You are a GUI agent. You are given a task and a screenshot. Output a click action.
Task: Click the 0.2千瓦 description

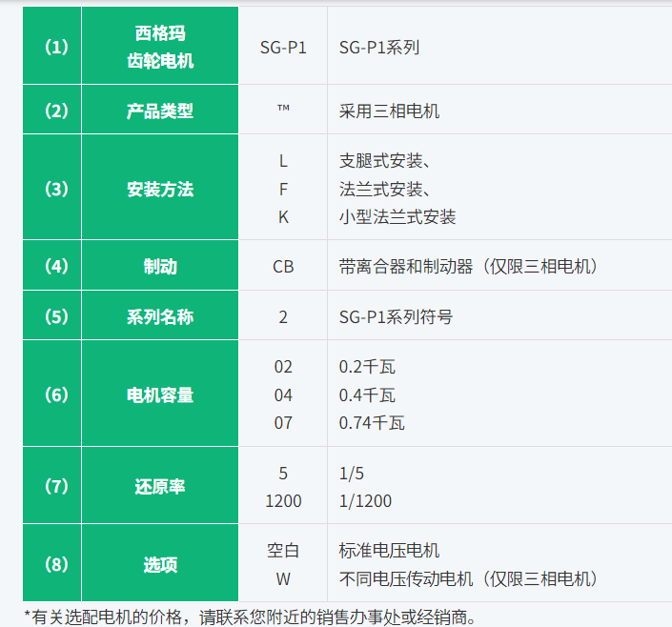(367, 367)
